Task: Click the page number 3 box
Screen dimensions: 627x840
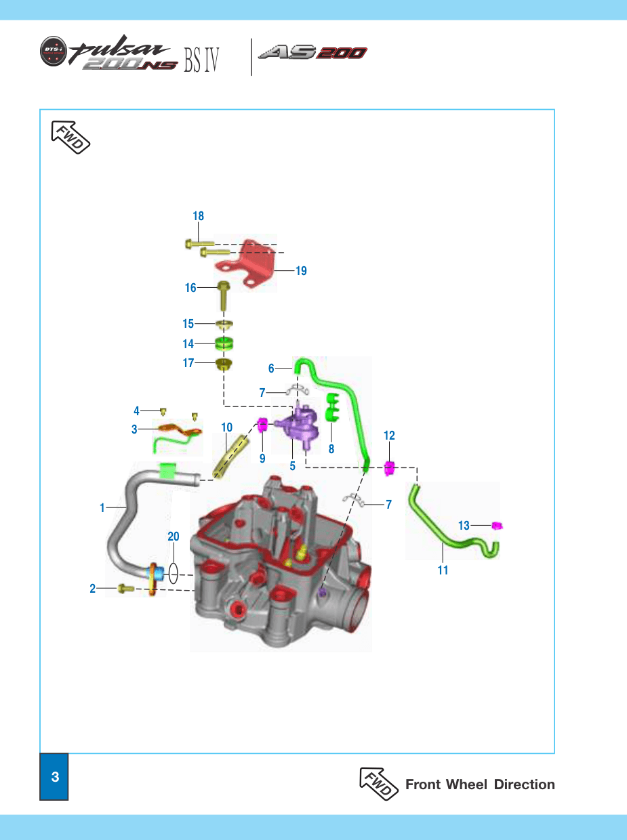Action: coord(54,776)
